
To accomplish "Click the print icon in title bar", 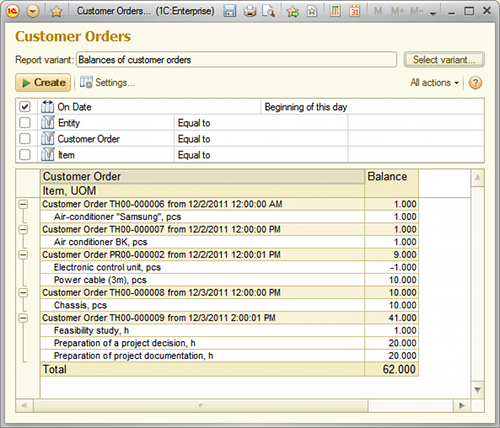I will click(x=250, y=11).
